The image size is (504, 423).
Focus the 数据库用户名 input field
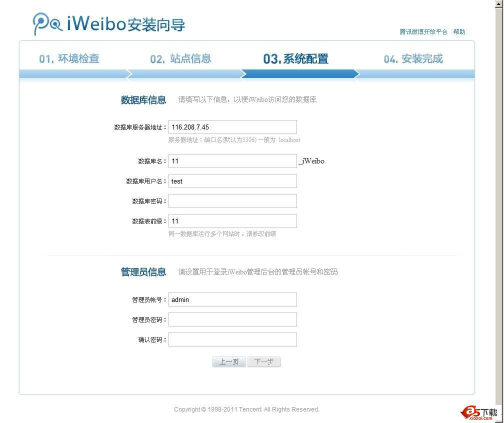(x=232, y=181)
